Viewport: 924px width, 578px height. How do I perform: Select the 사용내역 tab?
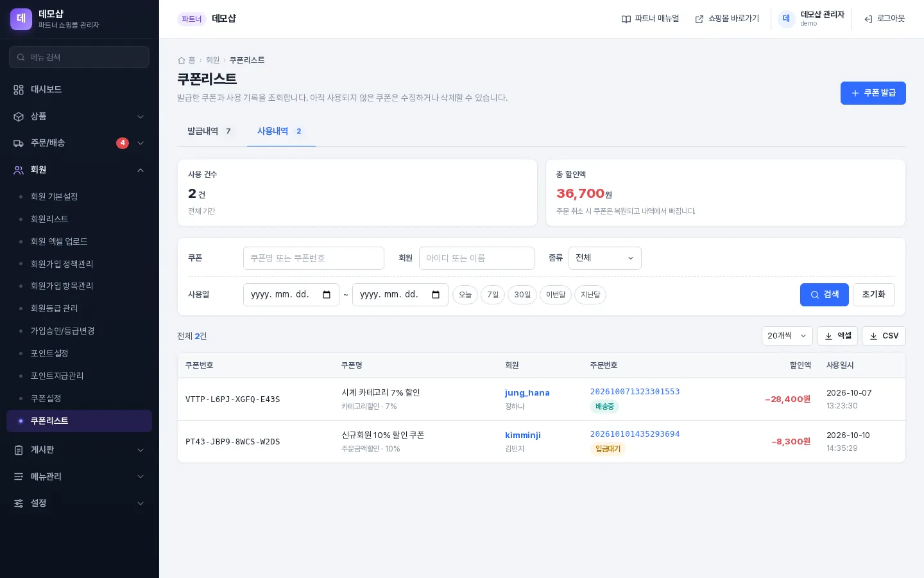pyautogui.click(x=280, y=131)
